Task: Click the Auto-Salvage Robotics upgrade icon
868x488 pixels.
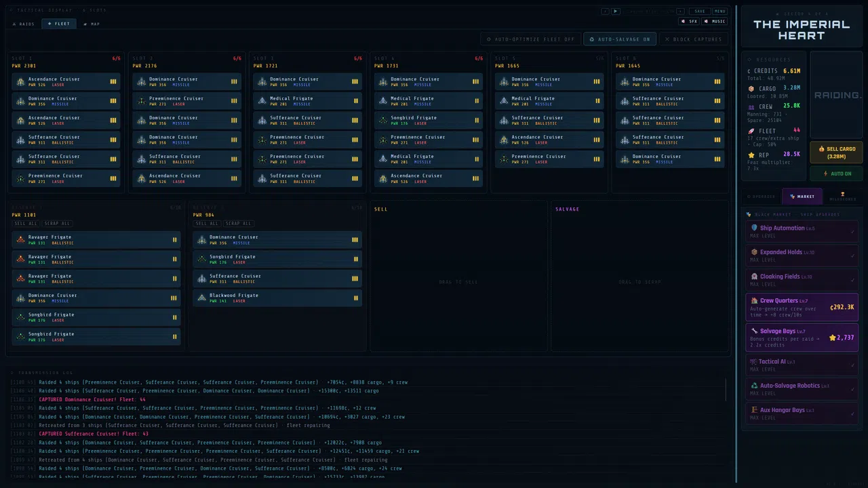Action: (754, 386)
